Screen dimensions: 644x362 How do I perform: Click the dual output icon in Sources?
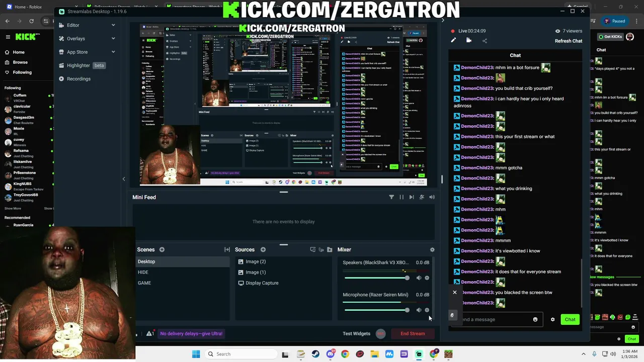tap(313, 249)
